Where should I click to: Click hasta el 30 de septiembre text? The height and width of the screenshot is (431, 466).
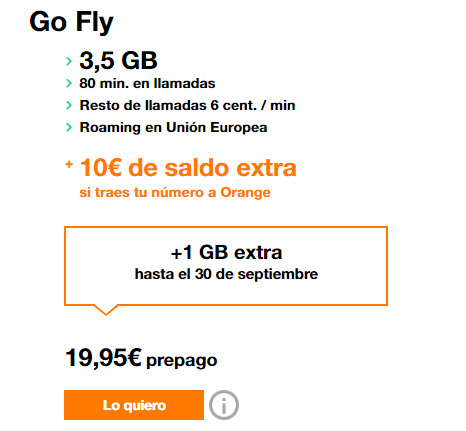[226, 274]
